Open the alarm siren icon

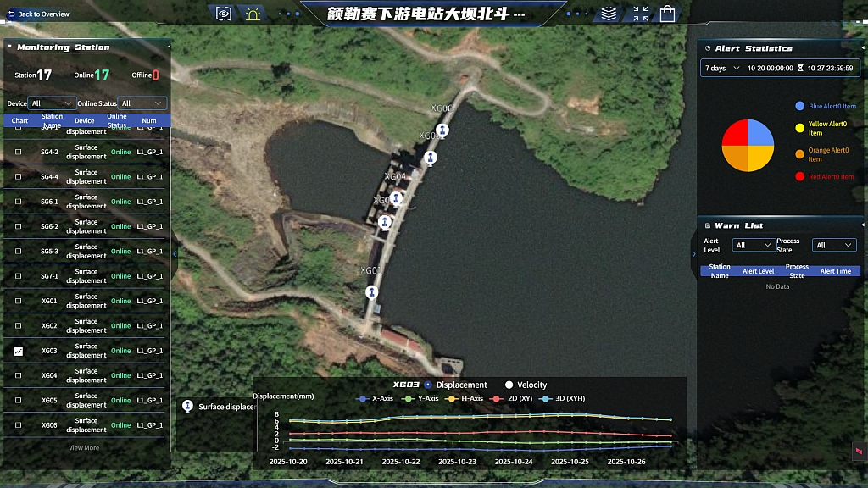pyautogui.click(x=253, y=14)
